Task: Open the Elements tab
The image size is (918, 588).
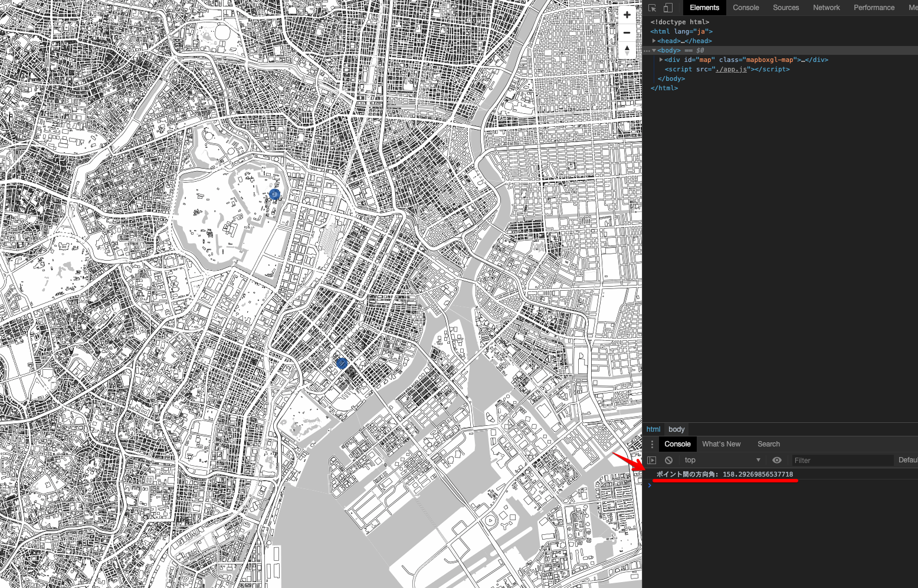Action: pyautogui.click(x=704, y=8)
